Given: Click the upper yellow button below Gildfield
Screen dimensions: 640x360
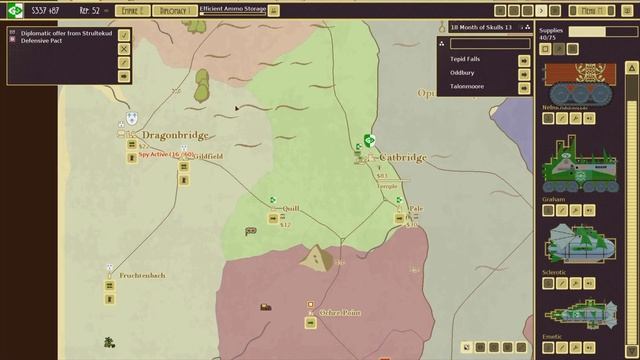Looking at the screenshot, I should [184, 167].
